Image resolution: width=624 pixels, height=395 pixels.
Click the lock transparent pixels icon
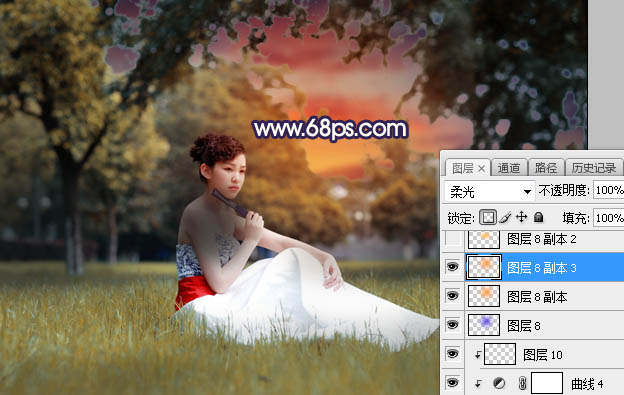[488, 218]
